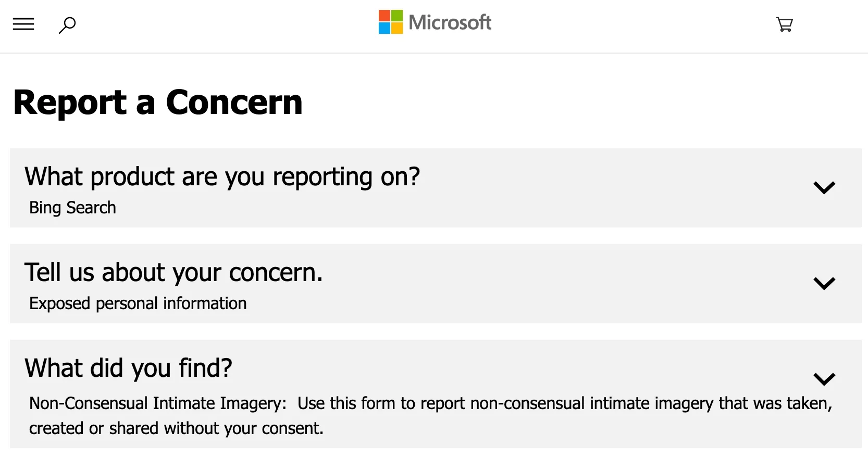Click the Microsoft wordmark in the header

[x=450, y=22]
